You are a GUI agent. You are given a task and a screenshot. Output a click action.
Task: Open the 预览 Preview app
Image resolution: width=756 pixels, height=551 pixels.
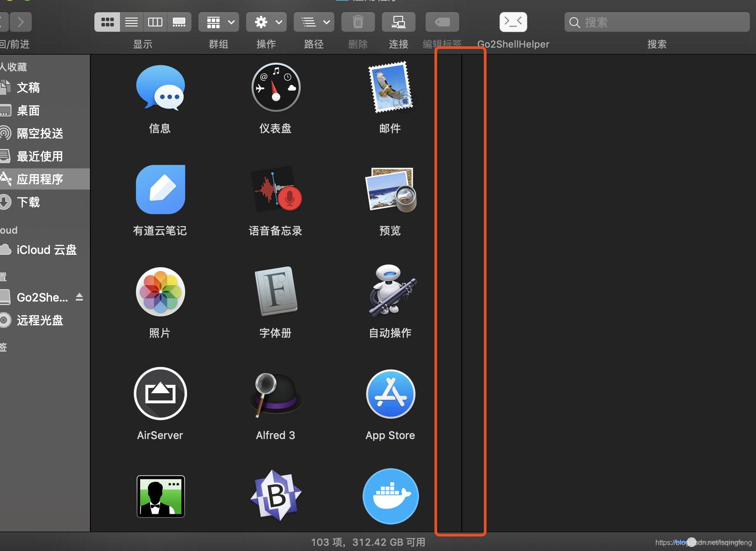(x=391, y=190)
